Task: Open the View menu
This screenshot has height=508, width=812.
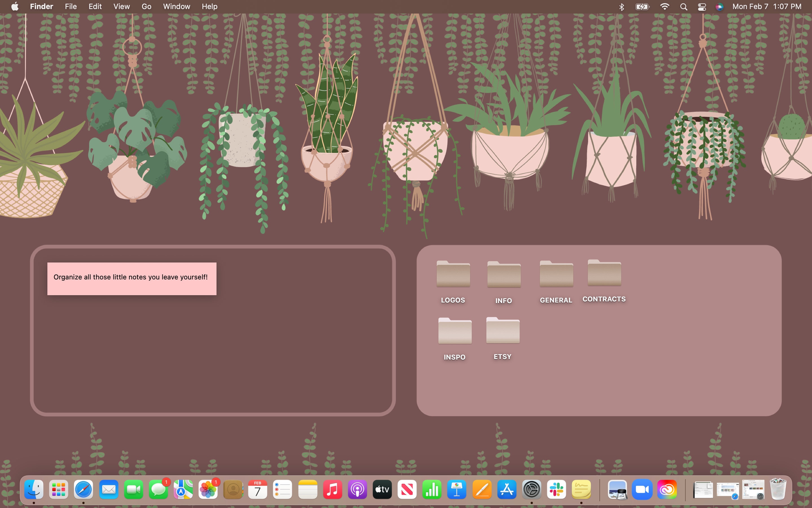Action: pos(122,6)
